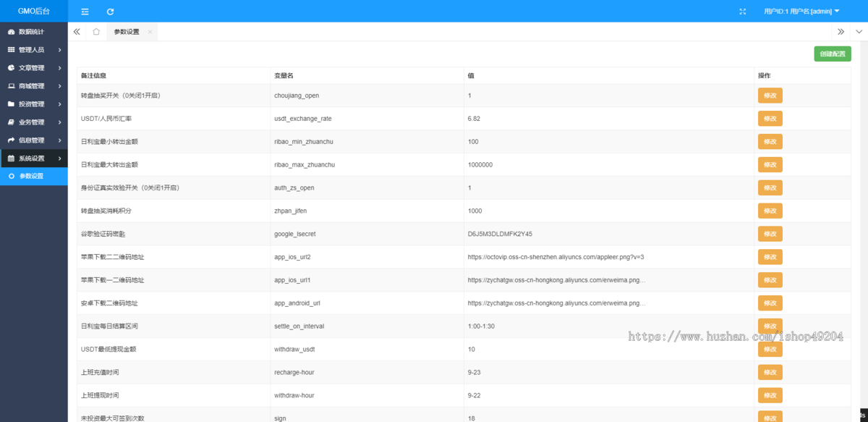Viewport: 868px width, 422px height.
Task: Select the 变量名 column header
Action: [x=367, y=75]
